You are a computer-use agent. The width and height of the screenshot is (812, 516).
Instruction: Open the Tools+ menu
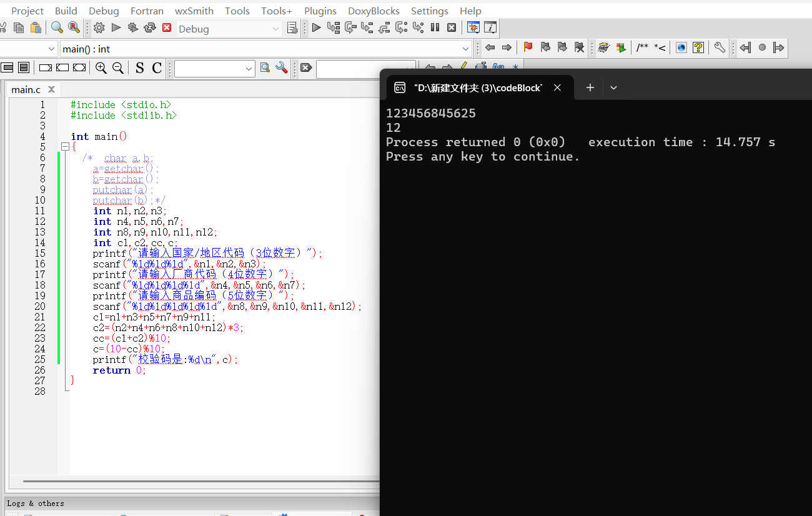tap(277, 11)
